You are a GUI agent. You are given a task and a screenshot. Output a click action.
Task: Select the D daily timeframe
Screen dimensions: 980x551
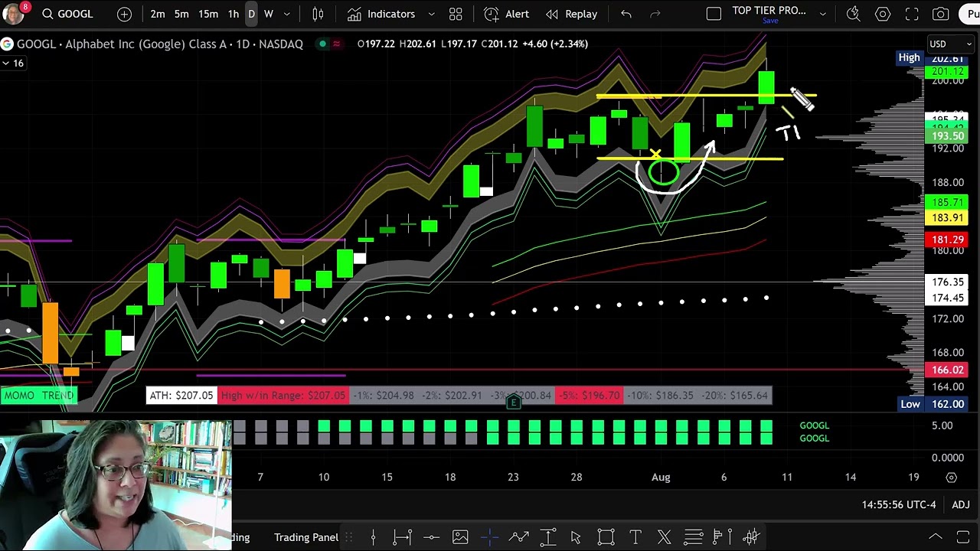coord(251,14)
